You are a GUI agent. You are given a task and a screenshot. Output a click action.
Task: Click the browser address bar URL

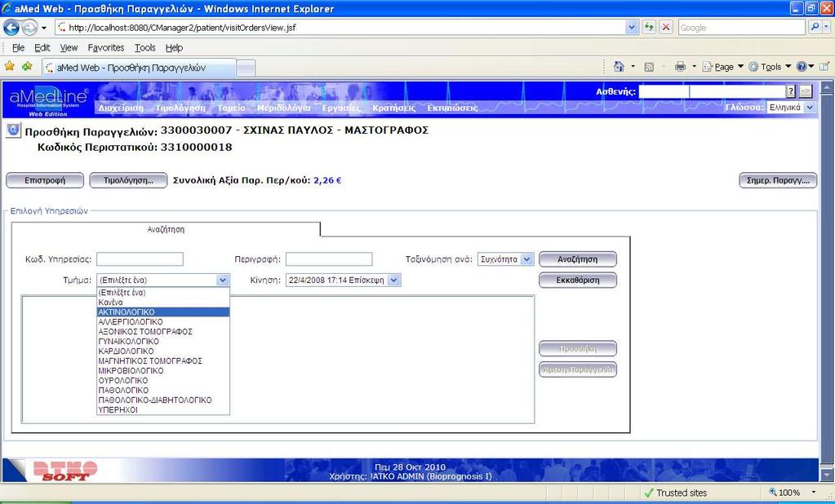pos(341,27)
